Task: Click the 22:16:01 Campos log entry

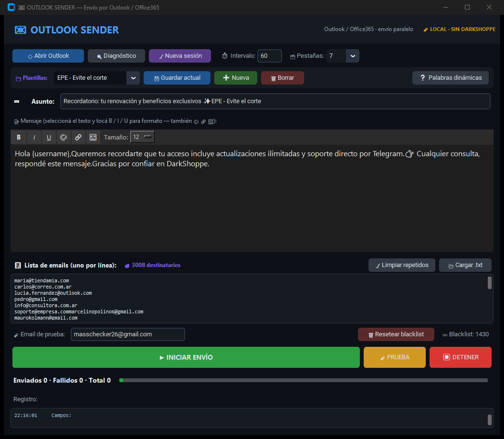Action: click(43, 416)
